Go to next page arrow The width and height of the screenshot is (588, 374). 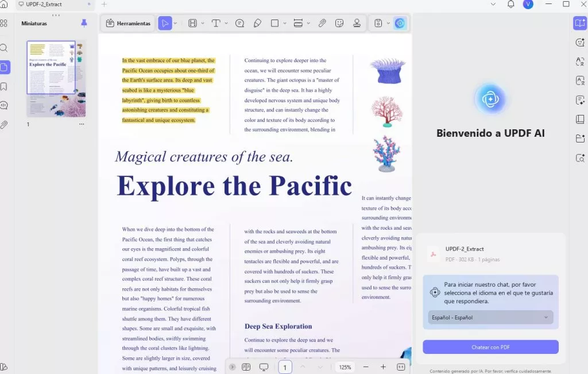pyautogui.click(x=320, y=367)
